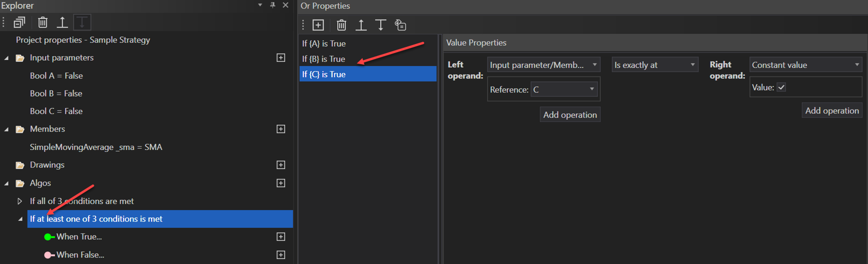Open the Reference dropdown showing C
Screen dimensions: 868x264
click(564, 89)
